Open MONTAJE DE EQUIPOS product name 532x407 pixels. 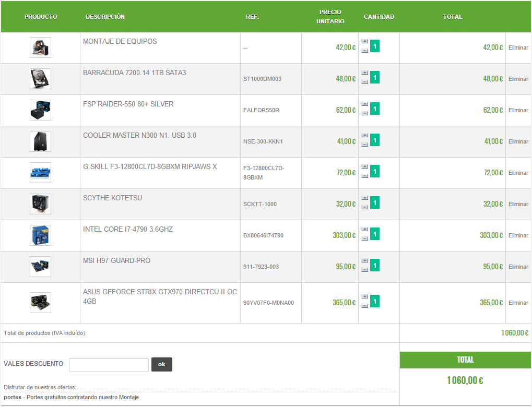pyautogui.click(x=120, y=41)
